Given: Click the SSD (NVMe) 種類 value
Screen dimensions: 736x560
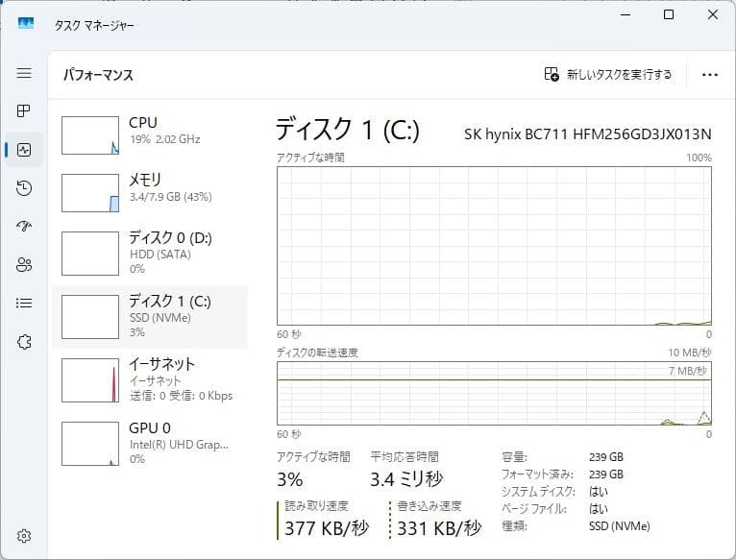Looking at the screenshot, I should point(620,526).
